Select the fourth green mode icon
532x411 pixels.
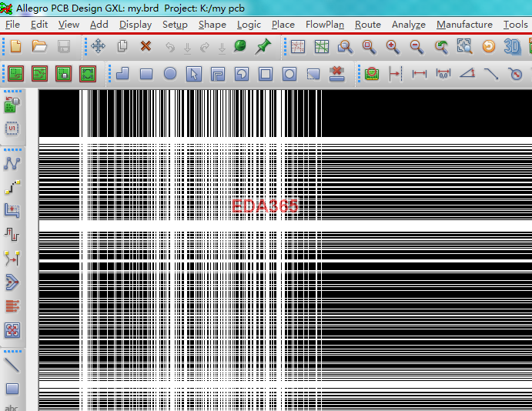88,74
